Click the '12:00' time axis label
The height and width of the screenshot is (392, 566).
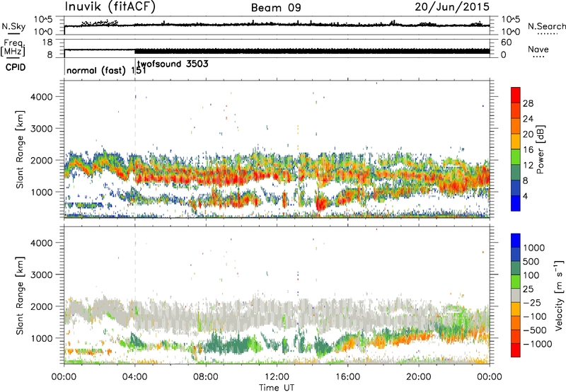coord(277,377)
